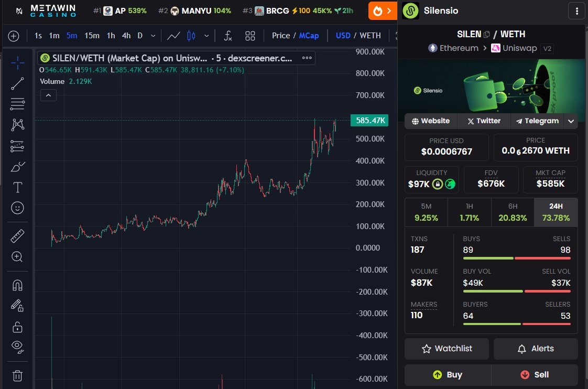
Task: Select the 5m timeframe
Action: (x=72, y=36)
